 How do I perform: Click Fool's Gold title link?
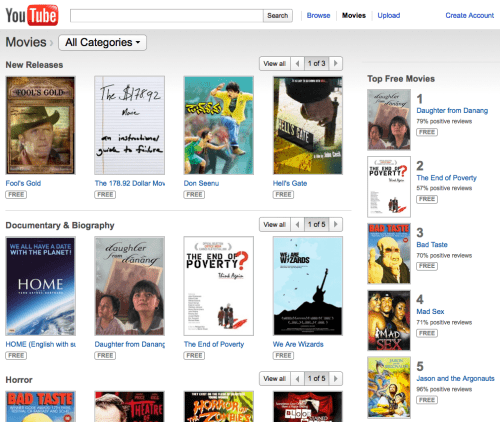23,183
